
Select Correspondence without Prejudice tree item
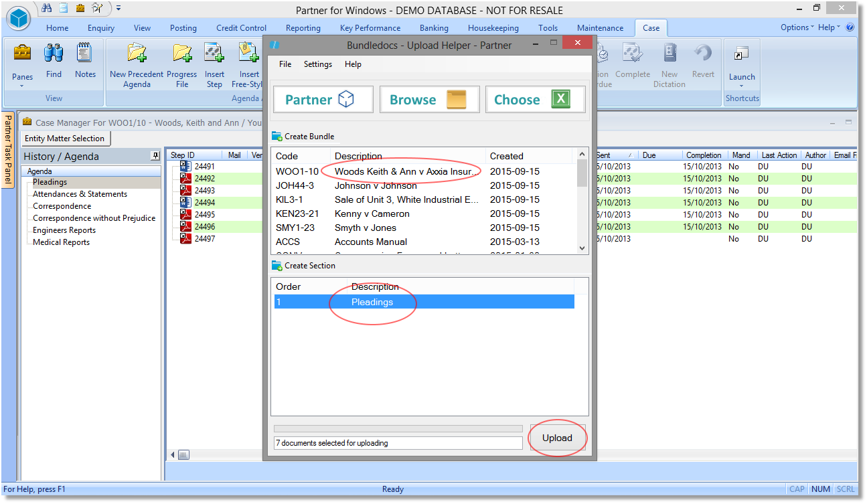[94, 218]
